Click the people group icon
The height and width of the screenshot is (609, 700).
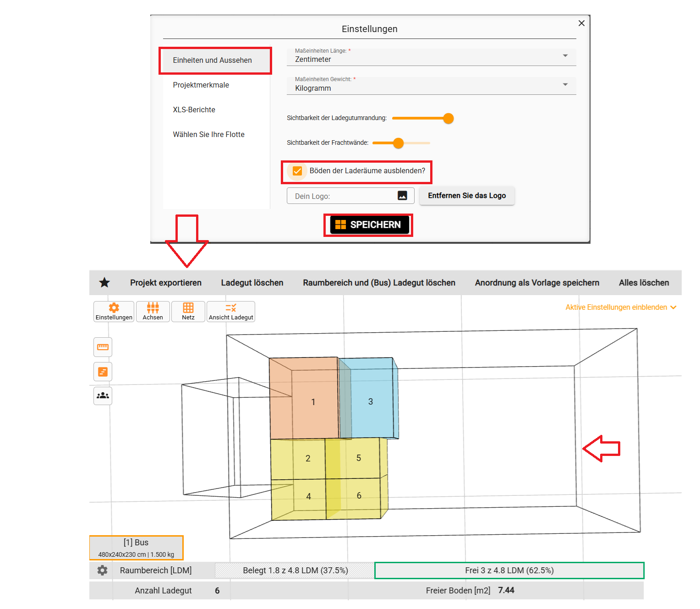click(103, 396)
